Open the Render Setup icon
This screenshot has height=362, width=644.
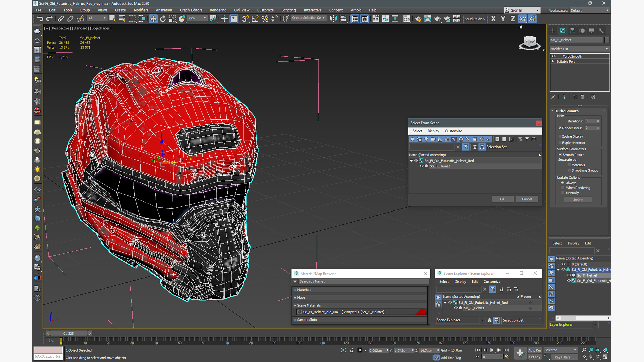[x=418, y=19]
